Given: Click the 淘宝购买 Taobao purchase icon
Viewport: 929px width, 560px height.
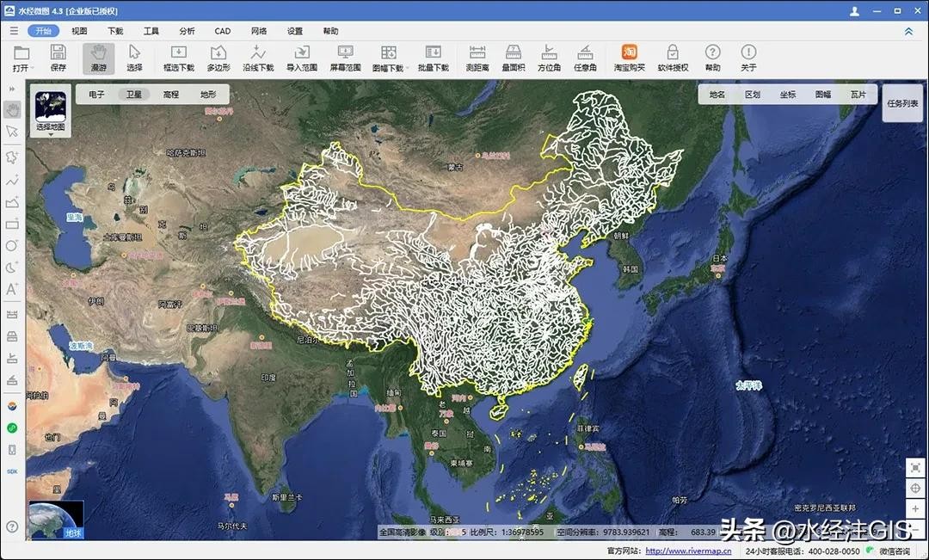Looking at the screenshot, I should tap(630, 58).
